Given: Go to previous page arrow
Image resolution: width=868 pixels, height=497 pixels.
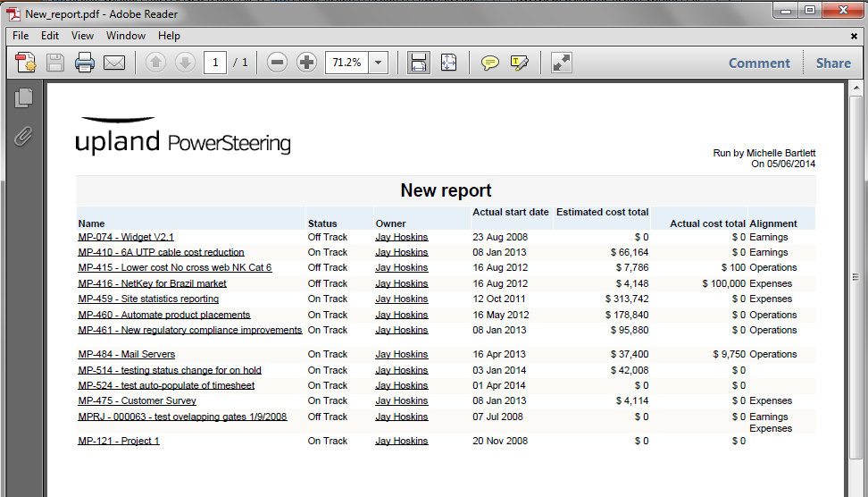Looking at the screenshot, I should coord(155,62).
